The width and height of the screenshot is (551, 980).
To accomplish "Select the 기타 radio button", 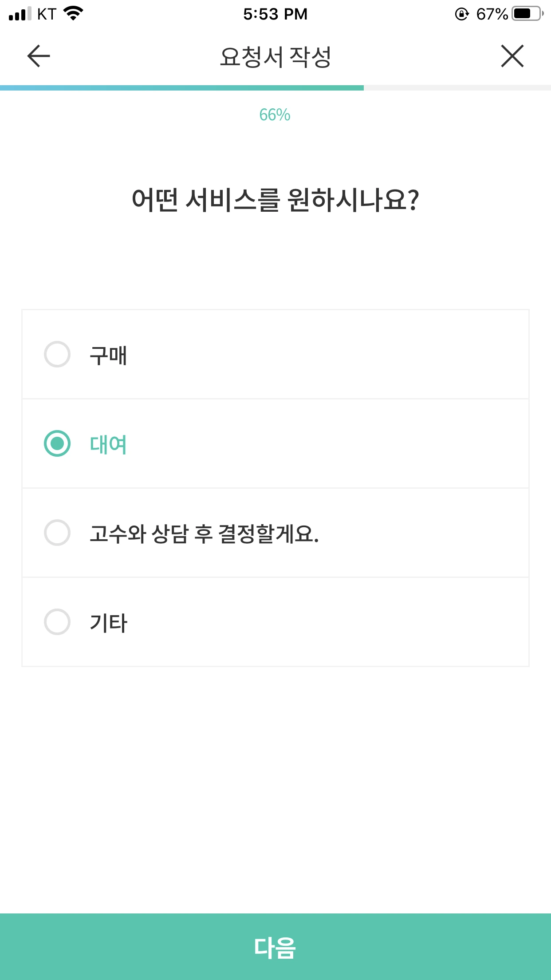I will (x=57, y=622).
